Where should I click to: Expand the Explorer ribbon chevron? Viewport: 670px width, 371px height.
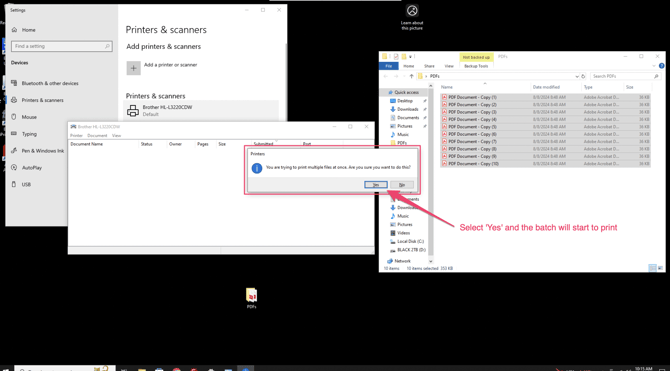click(654, 66)
